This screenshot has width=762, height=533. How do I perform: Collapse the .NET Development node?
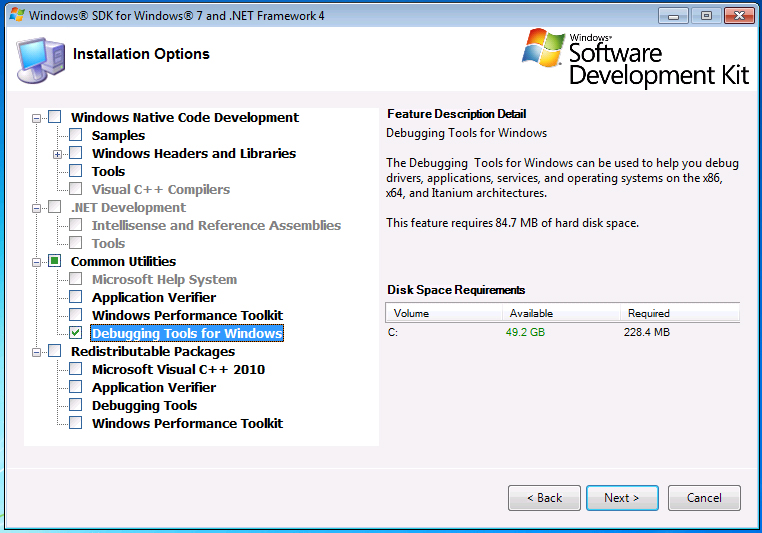pyautogui.click(x=36, y=208)
